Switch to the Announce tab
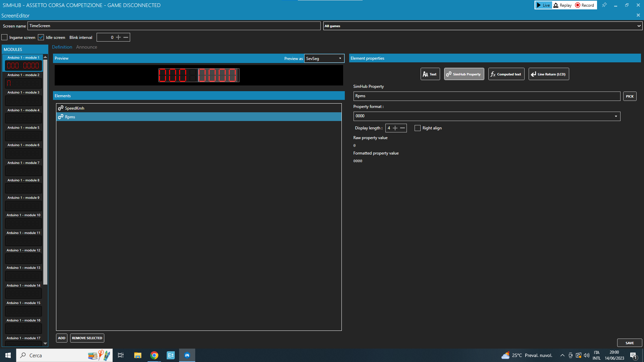The width and height of the screenshot is (644, 362). (x=87, y=47)
